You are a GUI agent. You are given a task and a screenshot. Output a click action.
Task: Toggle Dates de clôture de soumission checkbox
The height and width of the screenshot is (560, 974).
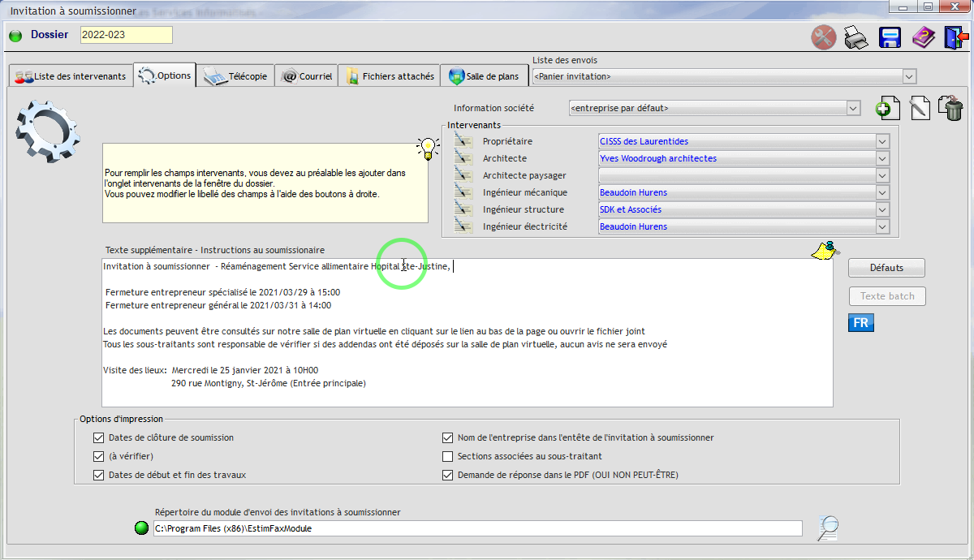[x=99, y=437]
